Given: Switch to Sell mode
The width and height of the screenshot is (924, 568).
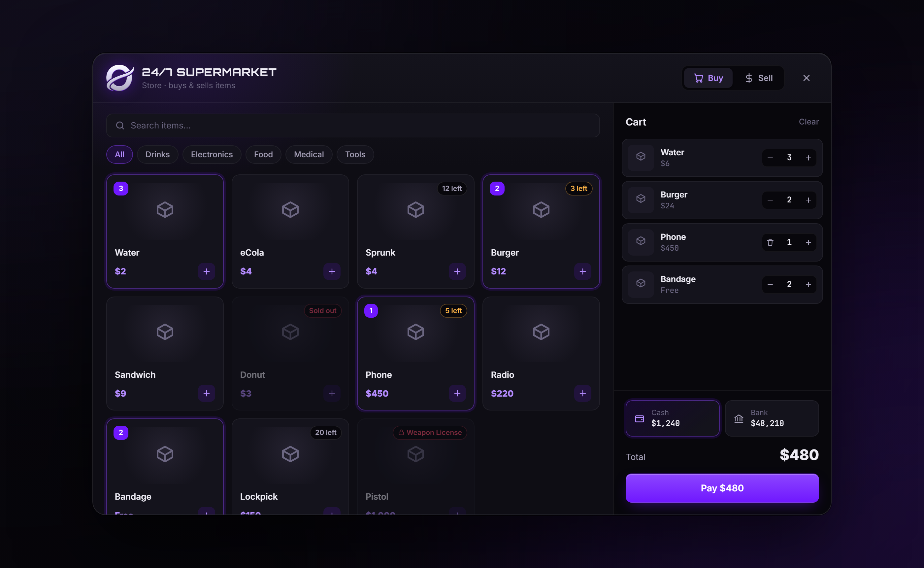Looking at the screenshot, I should (x=758, y=78).
